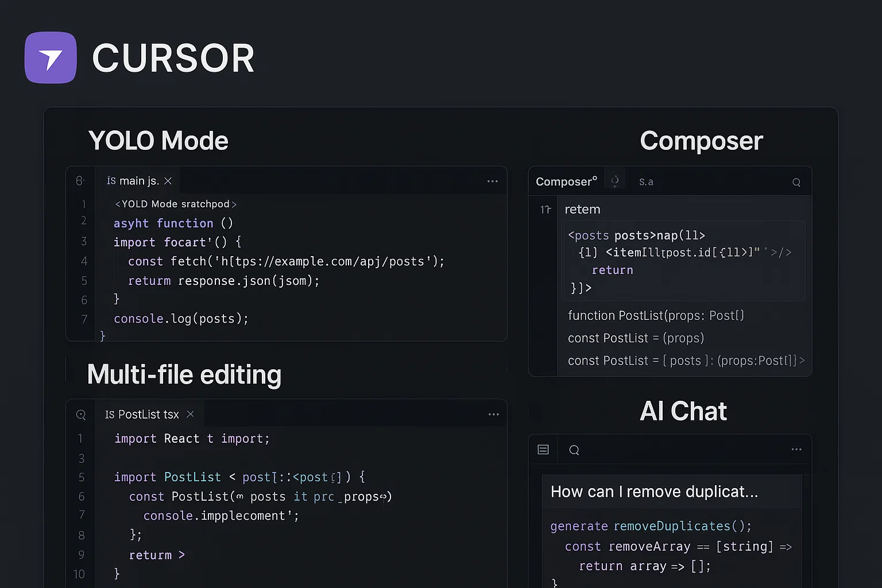
Task: Click the line 'generate removeDuplicates();'
Action: (x=651, y=527)
